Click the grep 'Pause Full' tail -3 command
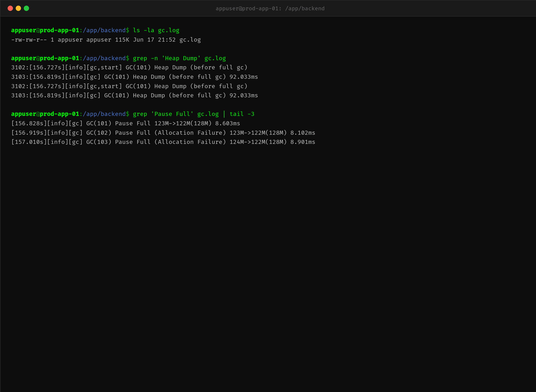Screen dimensions: 536x392 point(194,114)
